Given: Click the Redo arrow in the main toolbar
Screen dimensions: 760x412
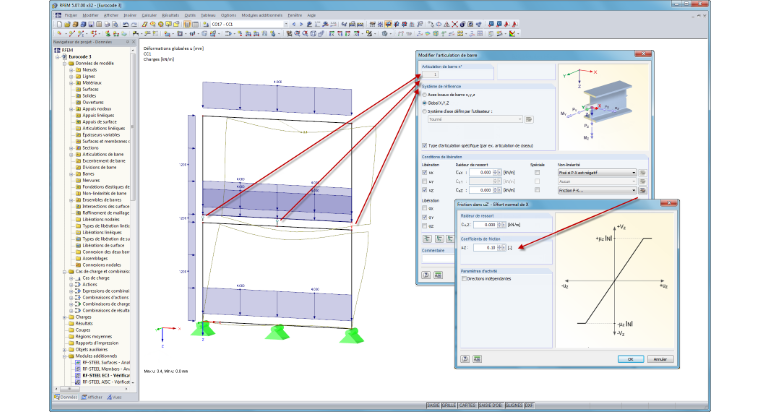Looking at the screenshot, I should click(x=134, y=24).
